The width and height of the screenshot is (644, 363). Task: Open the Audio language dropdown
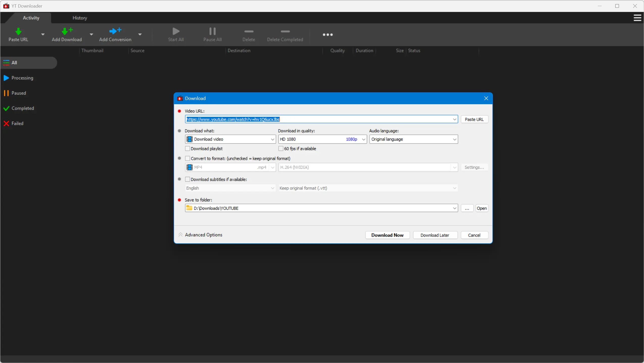click(413, 139)
